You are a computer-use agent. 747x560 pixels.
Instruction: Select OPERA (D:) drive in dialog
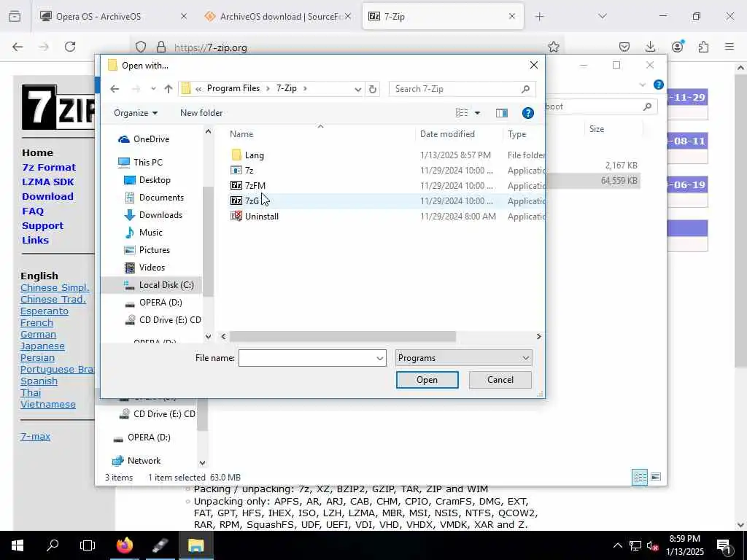tap(153, 303)
